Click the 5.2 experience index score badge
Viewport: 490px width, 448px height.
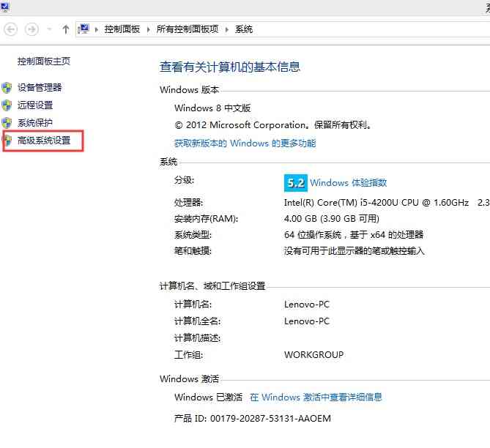point(296,183)
